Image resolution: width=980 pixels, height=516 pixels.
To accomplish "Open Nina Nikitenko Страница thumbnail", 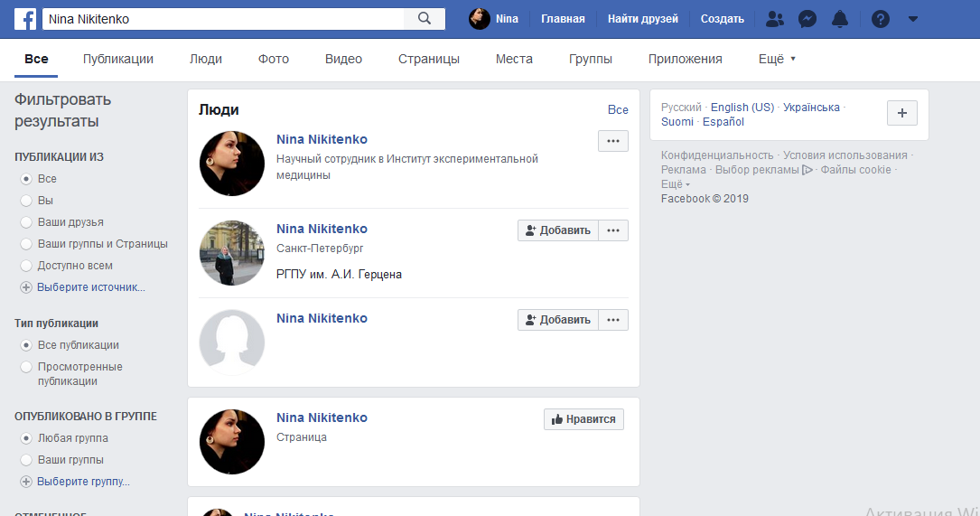I will coord(232,442).
